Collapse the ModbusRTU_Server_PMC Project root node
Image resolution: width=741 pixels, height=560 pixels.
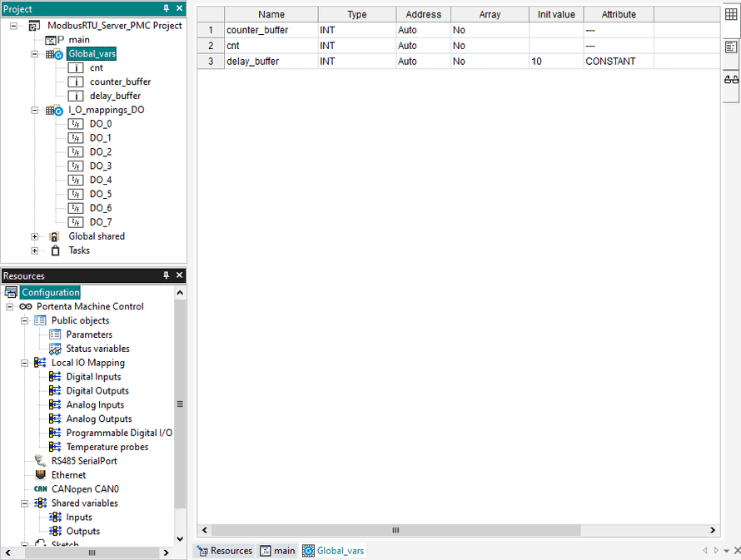point(13,26)
